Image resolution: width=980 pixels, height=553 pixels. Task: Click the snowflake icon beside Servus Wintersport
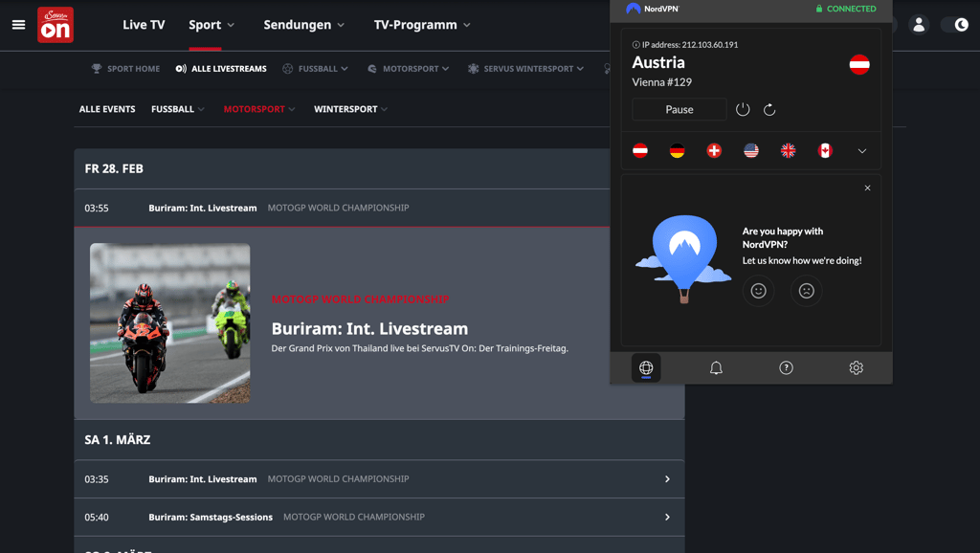coord(473,69)
